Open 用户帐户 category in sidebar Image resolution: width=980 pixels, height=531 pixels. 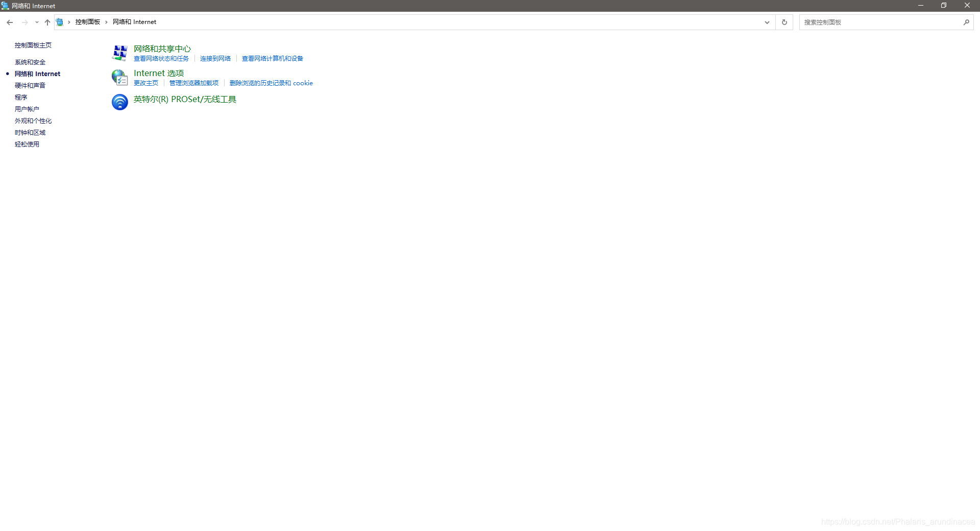(x=27, y=109)
